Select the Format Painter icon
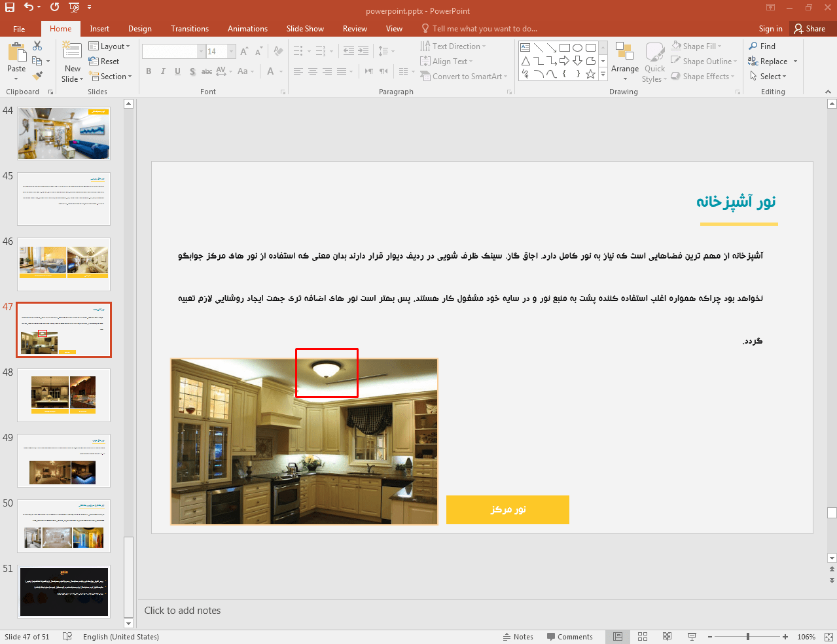Viewport: 837px width, 644px height. [37, 76]
